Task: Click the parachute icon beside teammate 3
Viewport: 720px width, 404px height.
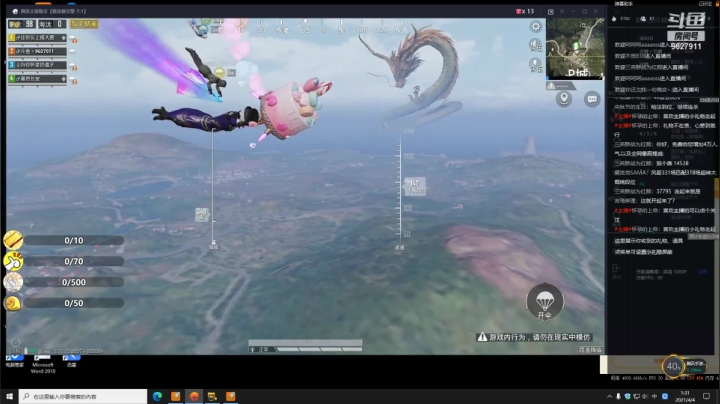Action: (73, 67)
